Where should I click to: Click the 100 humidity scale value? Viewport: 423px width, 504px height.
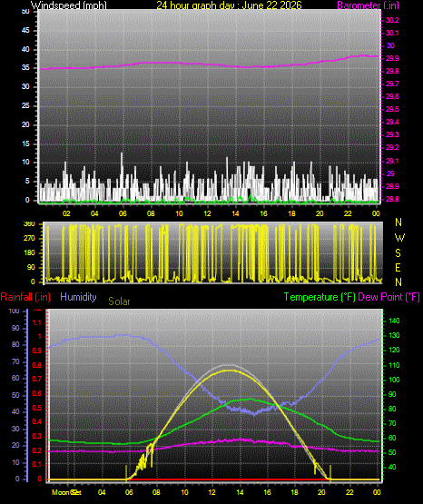point(15,311)
